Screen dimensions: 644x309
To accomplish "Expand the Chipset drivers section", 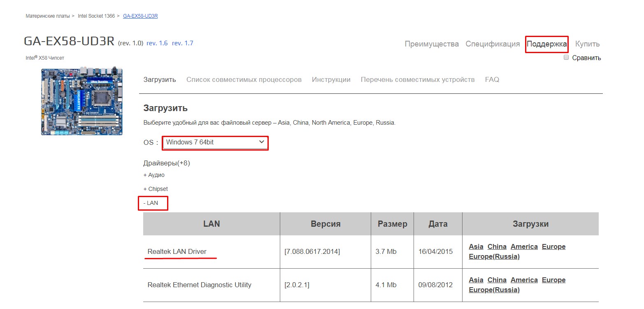I will click(x=156, y=189).
